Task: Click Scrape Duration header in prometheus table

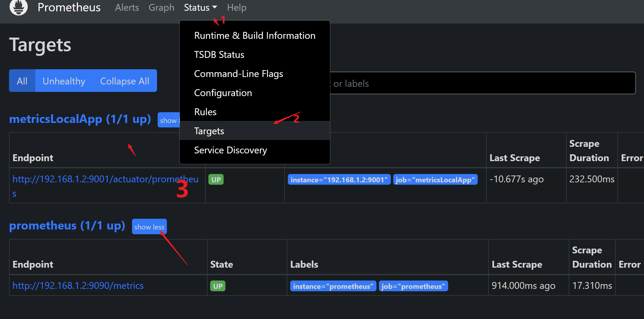Action: (592, 257)
